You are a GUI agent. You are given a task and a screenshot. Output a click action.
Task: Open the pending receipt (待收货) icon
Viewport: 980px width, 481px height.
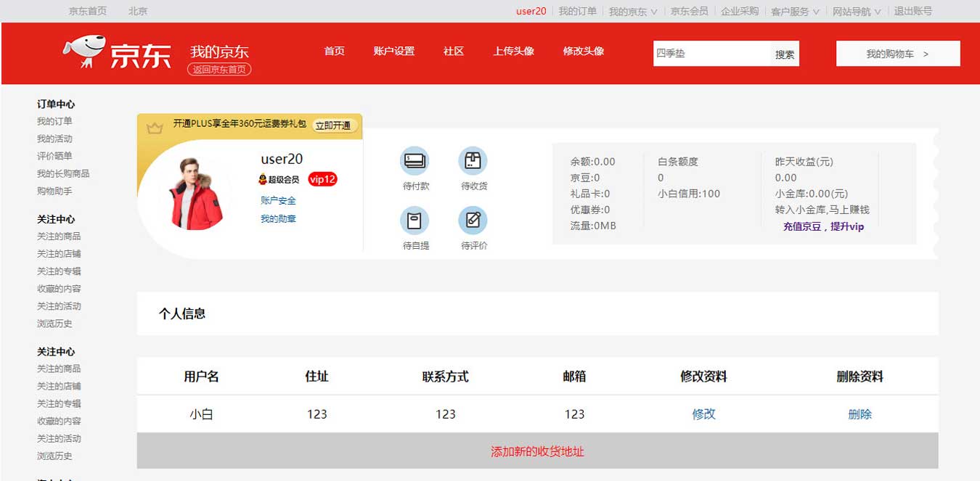pos(473,160)
